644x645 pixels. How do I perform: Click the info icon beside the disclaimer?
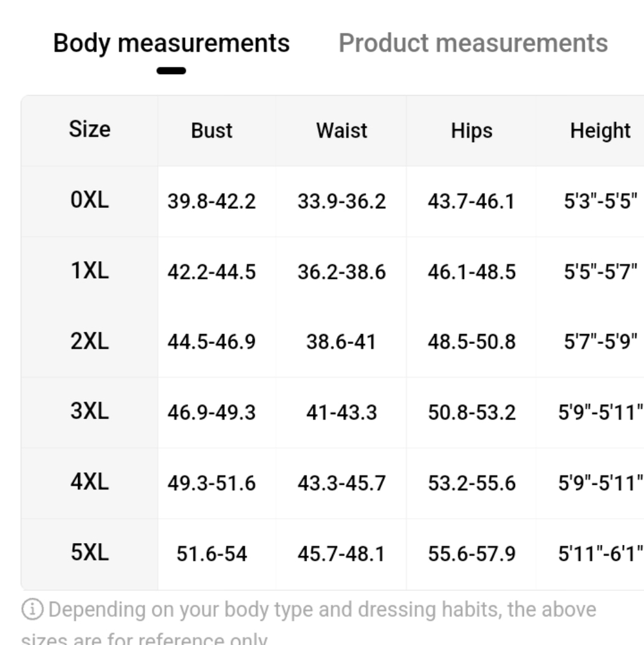coord(32,610)
